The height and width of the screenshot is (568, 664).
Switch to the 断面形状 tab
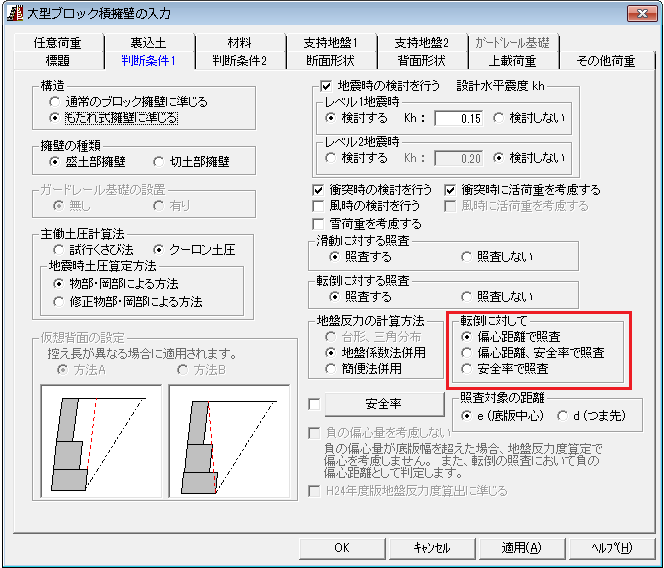pos(330,61)
